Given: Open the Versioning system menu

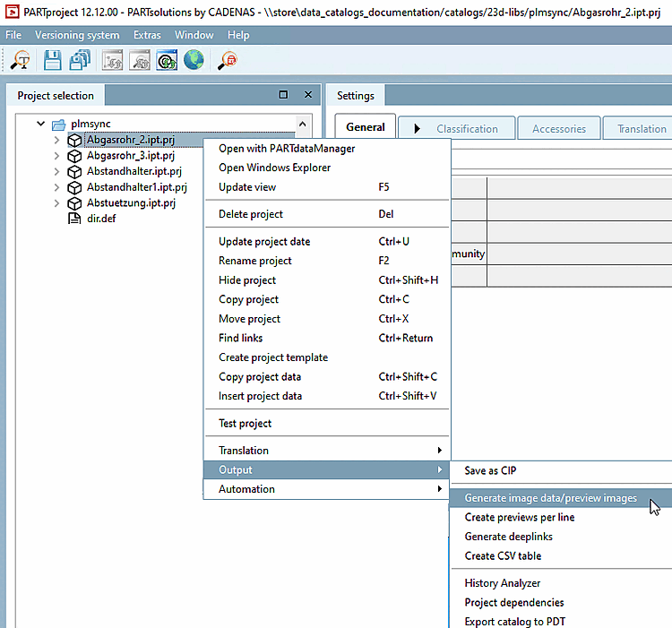Looking at the screenshot, I should [x=77, y=35].
